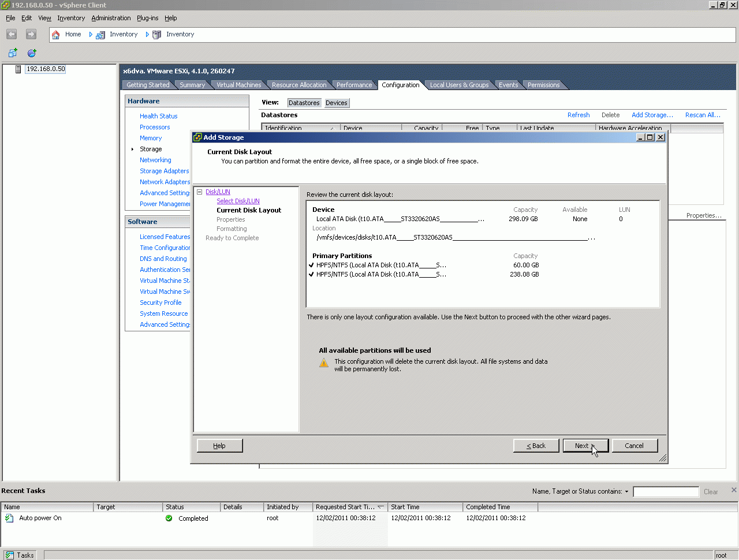Open the Administration menu
Image resolution: width=739 pixels, height=560 pixels.
coord(111,18)
